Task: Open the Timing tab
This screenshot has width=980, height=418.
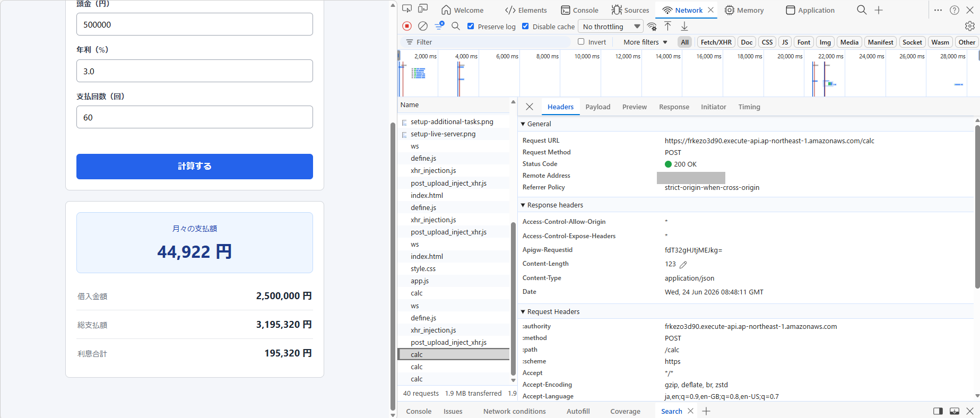Action: point(749,107)
